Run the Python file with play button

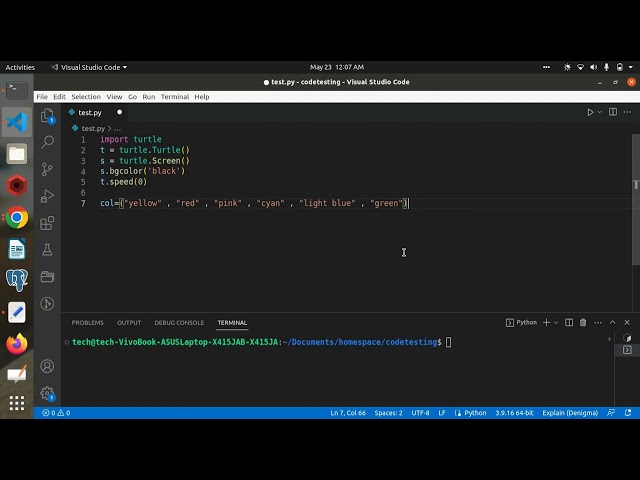[x=590, y=112]
